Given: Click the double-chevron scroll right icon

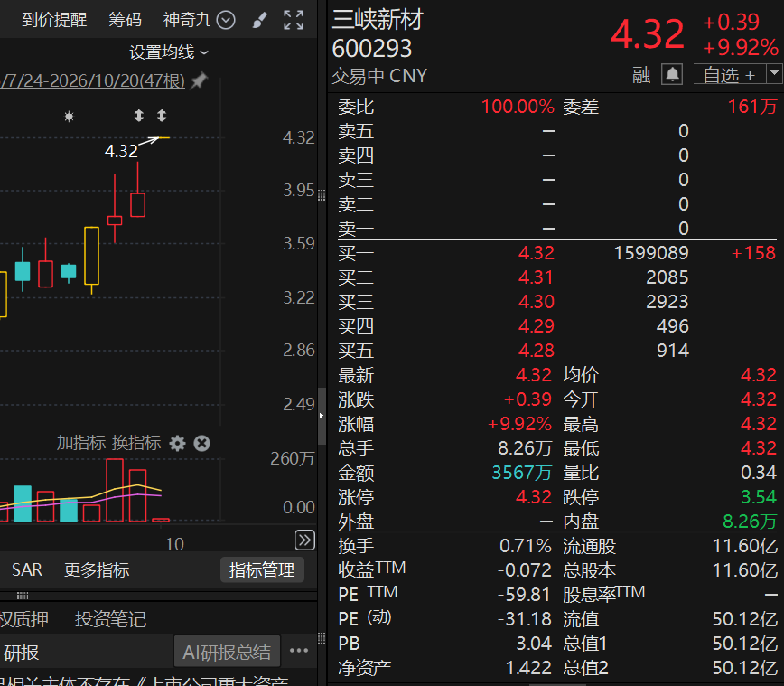Looking at the screenshot, I should coord(305,540).
